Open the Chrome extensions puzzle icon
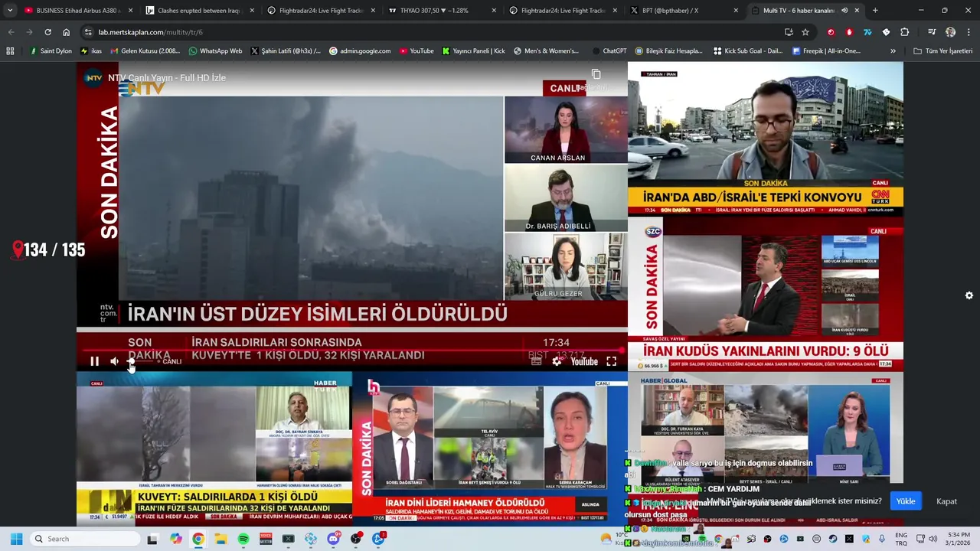 (x=904, y=32)
